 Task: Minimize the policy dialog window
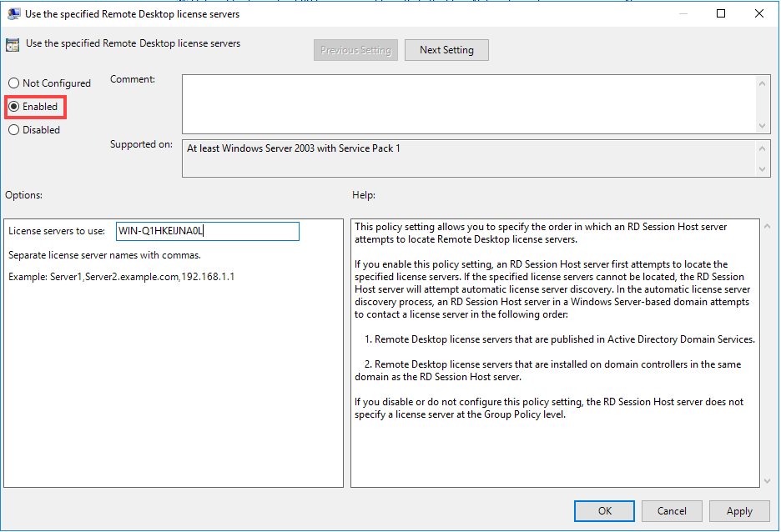[683, 14]
